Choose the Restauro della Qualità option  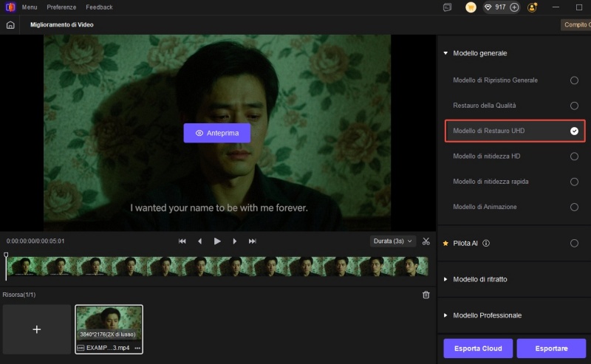[574, 106]
